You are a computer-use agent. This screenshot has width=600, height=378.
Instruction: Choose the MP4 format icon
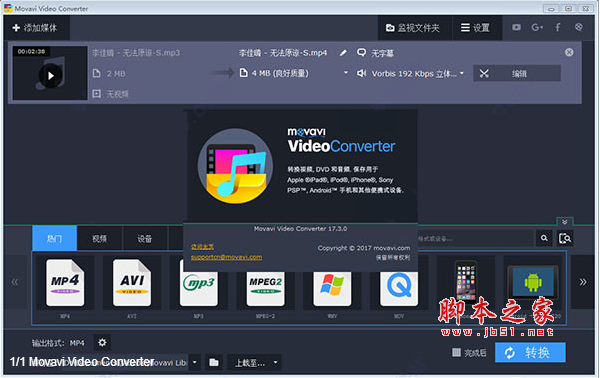coord(65,283)
